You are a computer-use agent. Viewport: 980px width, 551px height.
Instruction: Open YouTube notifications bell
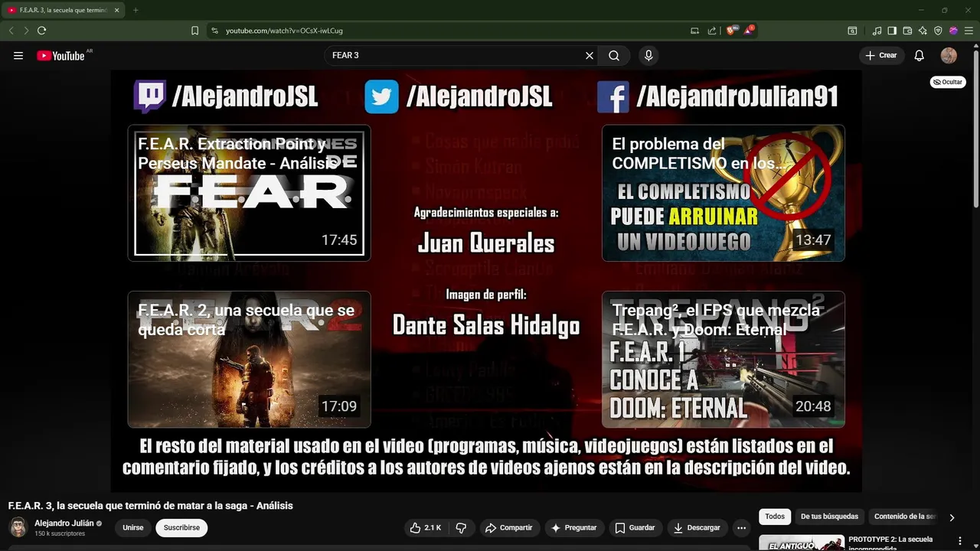pyautogui.click(x=920, y=56)
